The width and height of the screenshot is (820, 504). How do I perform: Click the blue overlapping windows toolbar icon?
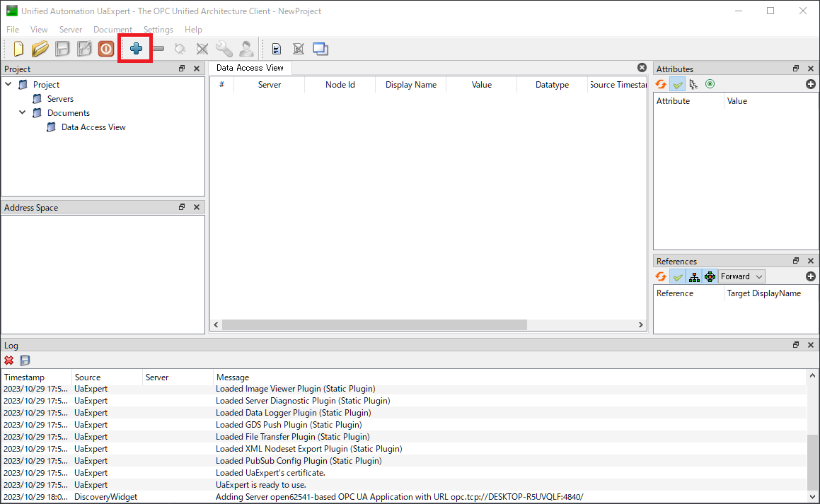tap(321, 49)
